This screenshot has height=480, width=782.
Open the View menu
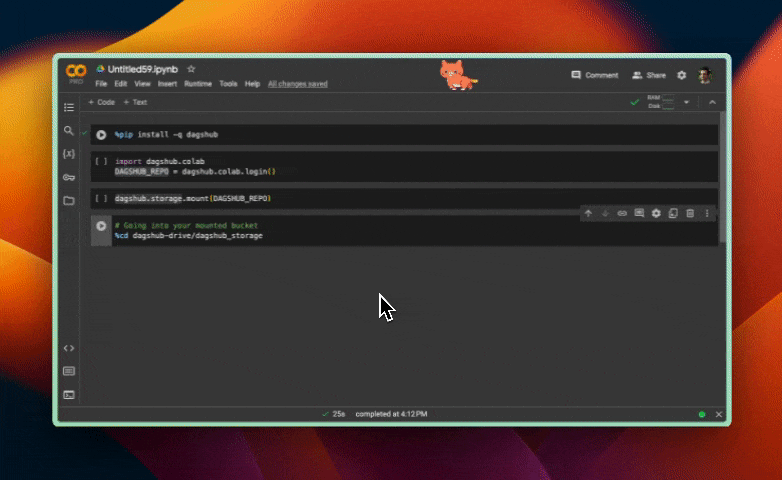pos(142,84)
